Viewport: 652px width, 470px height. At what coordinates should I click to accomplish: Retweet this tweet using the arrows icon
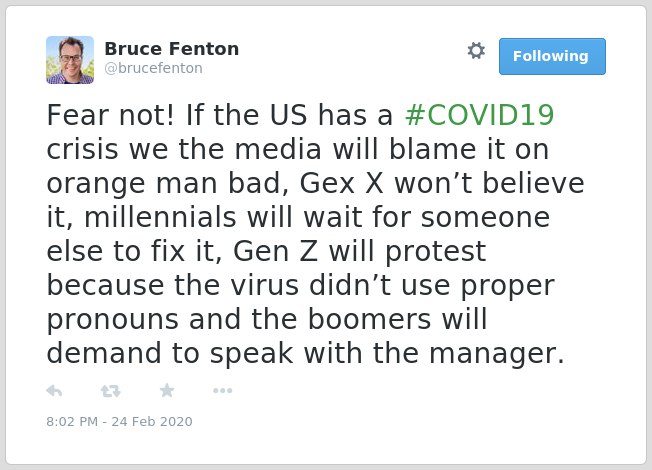111,391
